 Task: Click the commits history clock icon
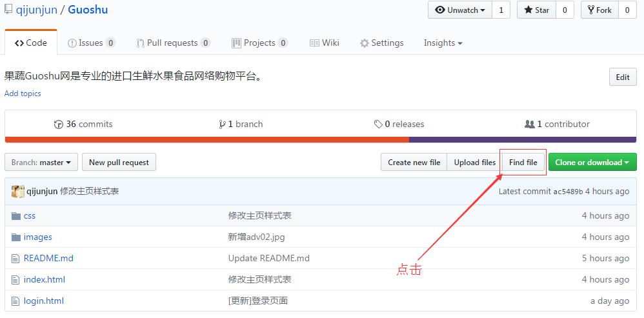[58, 124]
